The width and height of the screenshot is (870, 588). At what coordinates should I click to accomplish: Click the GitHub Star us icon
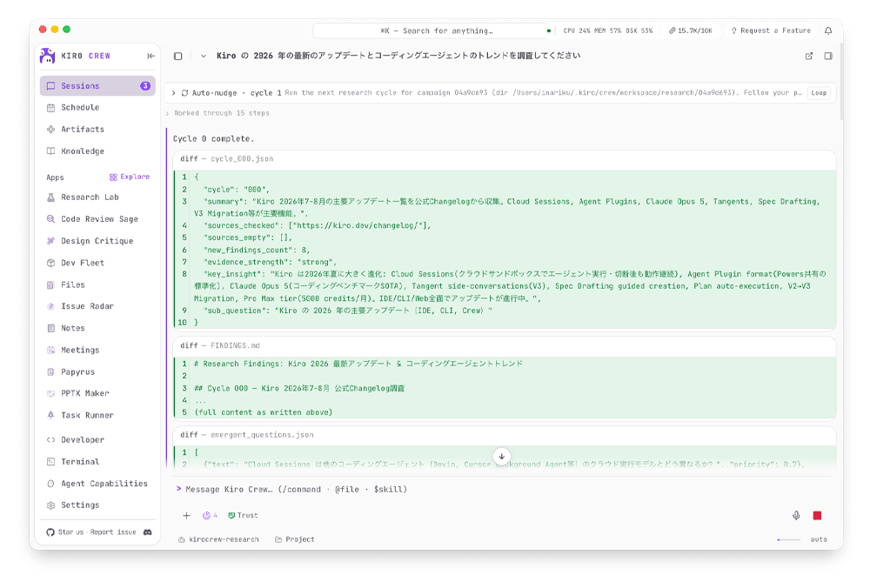pos(50,532)
